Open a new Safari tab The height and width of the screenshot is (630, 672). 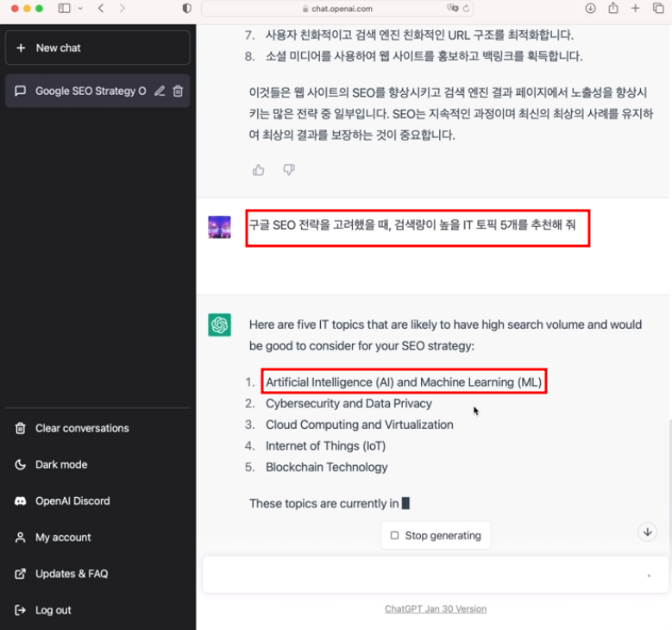pos(635,8)
